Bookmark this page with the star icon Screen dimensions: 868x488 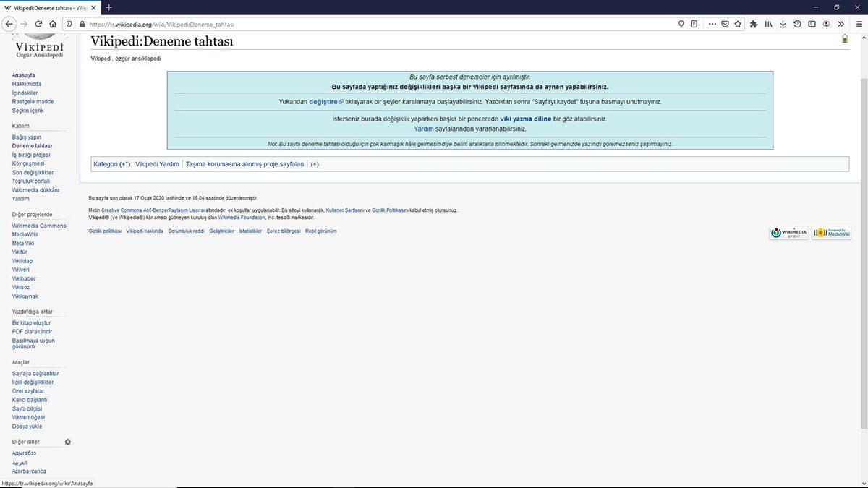[x=738, y=24]
